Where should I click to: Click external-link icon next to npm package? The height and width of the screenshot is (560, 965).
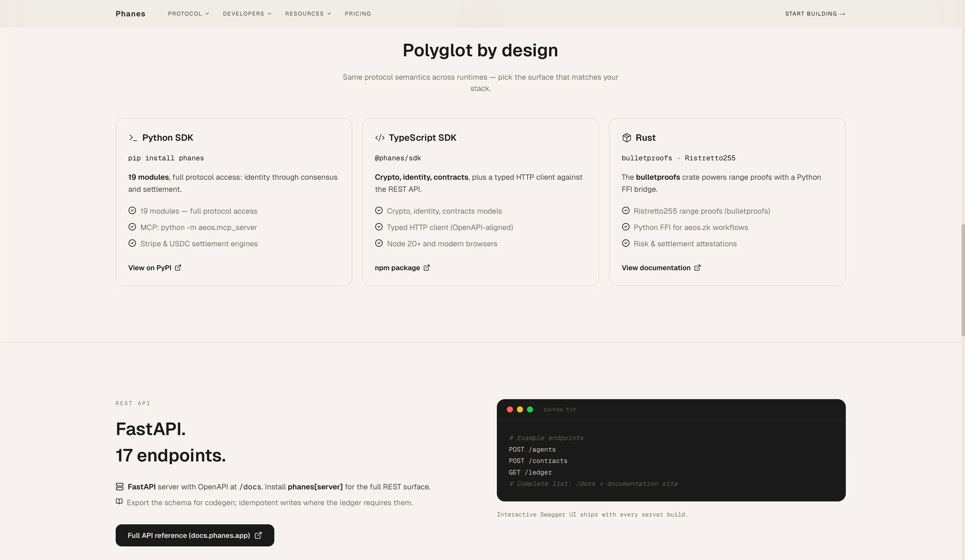pos(427,268)
